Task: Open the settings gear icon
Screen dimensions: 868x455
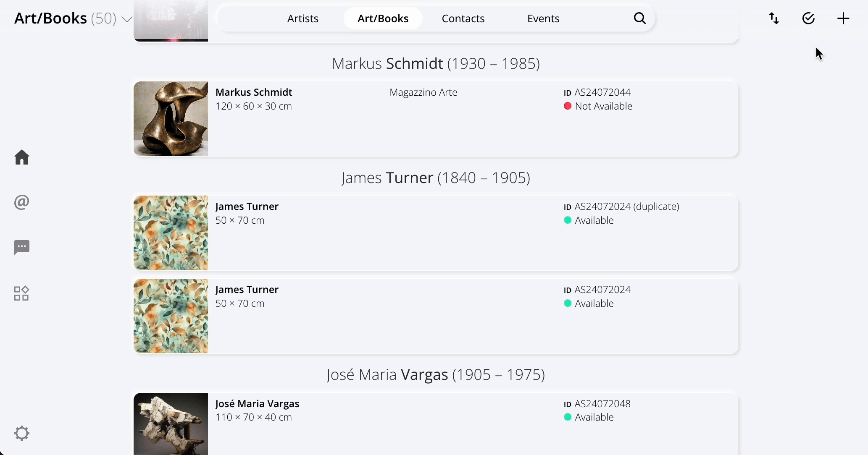Action: 22,433
